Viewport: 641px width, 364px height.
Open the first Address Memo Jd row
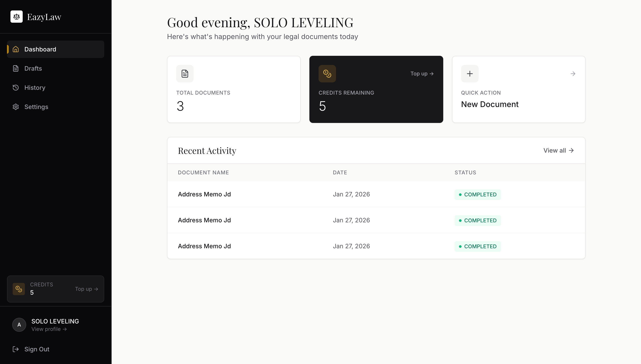pyautogui.click(x=204, y=194)
